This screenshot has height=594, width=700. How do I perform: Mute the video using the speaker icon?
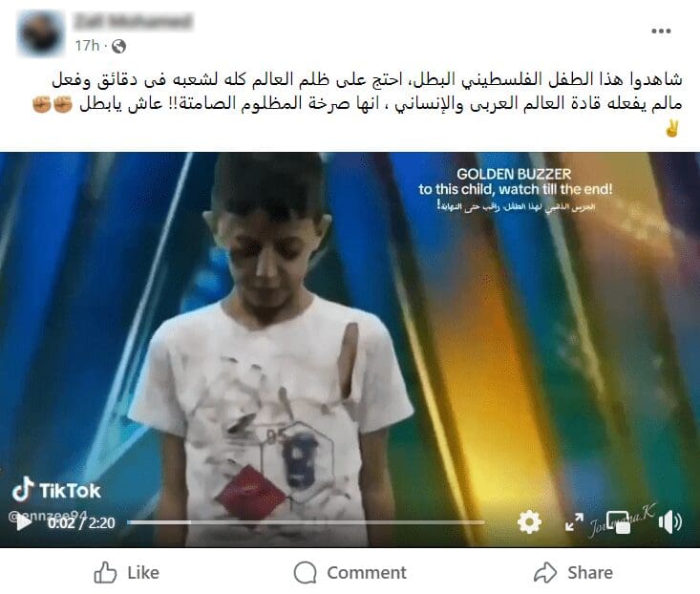coord(669,522)
